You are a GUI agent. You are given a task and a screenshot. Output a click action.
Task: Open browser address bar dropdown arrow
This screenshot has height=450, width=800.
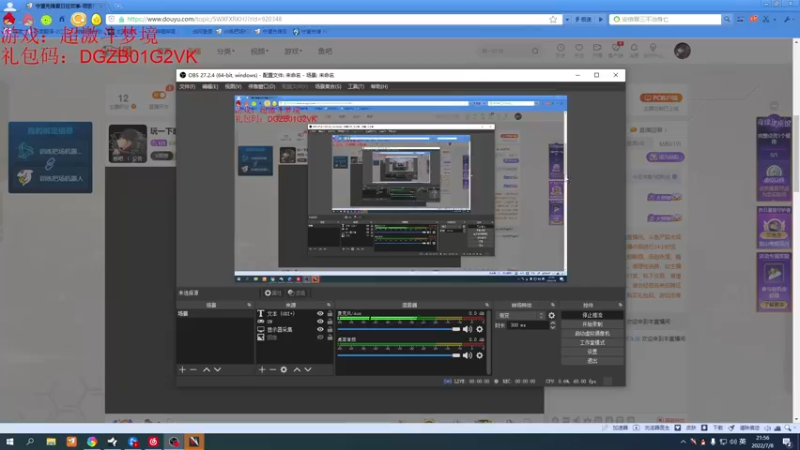567,19
